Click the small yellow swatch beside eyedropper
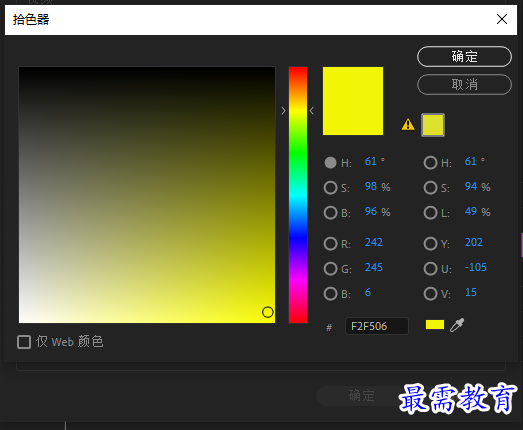Screen dimensions: 523x430 pyautogui.click(x=435, y=325)
